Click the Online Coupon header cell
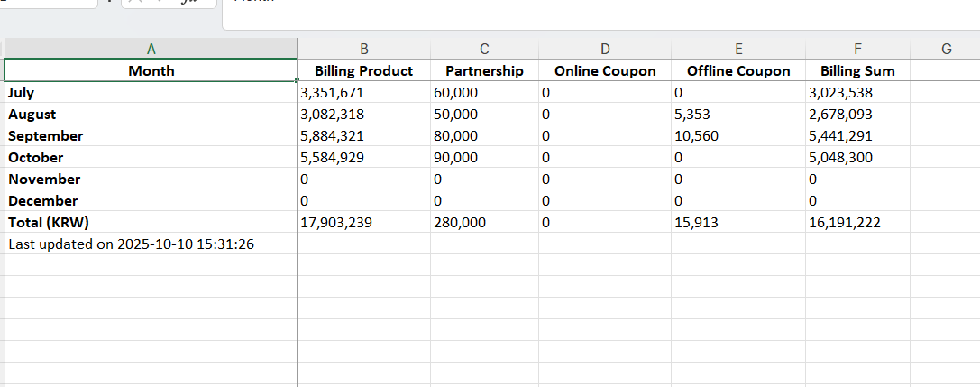 click(604, 70)
